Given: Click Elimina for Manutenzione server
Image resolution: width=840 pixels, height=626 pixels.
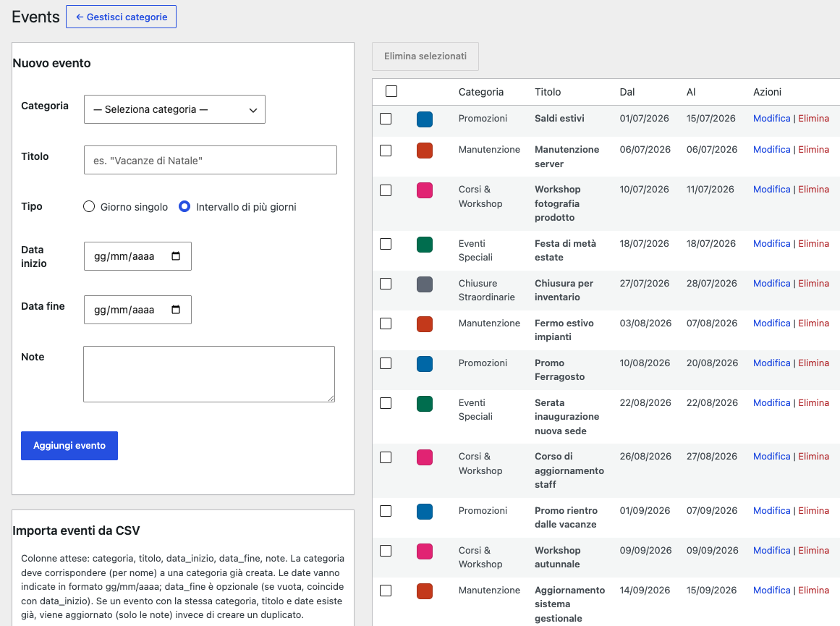Looking at the screenshot, I should 813,150.
